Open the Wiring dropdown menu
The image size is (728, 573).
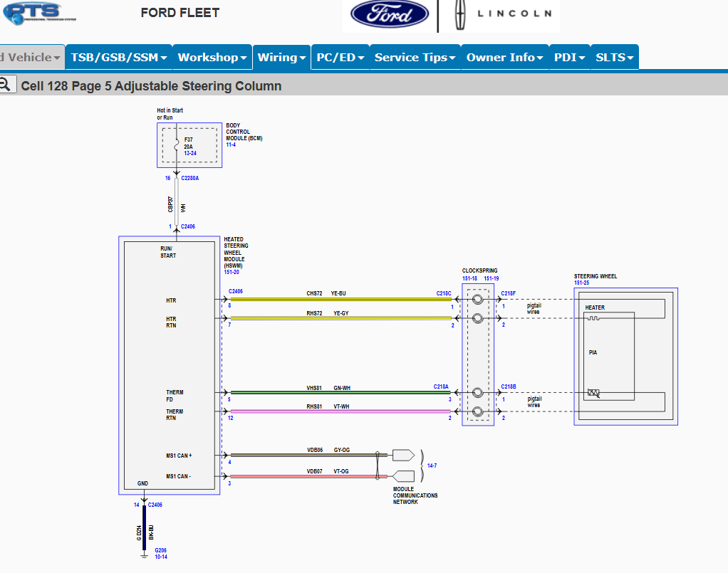click(281, 58)
